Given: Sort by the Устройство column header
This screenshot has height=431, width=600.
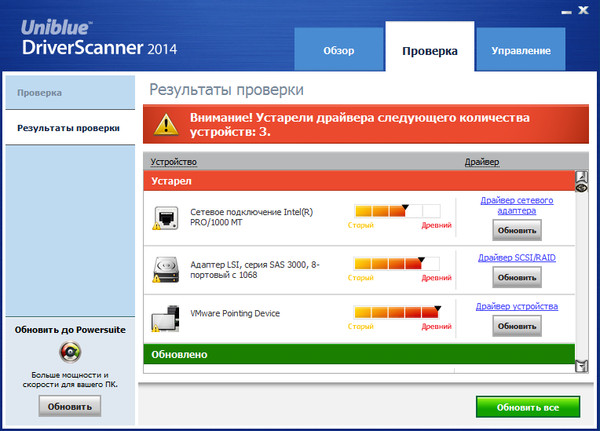Looking at the screenshot, I should (174, 162).
